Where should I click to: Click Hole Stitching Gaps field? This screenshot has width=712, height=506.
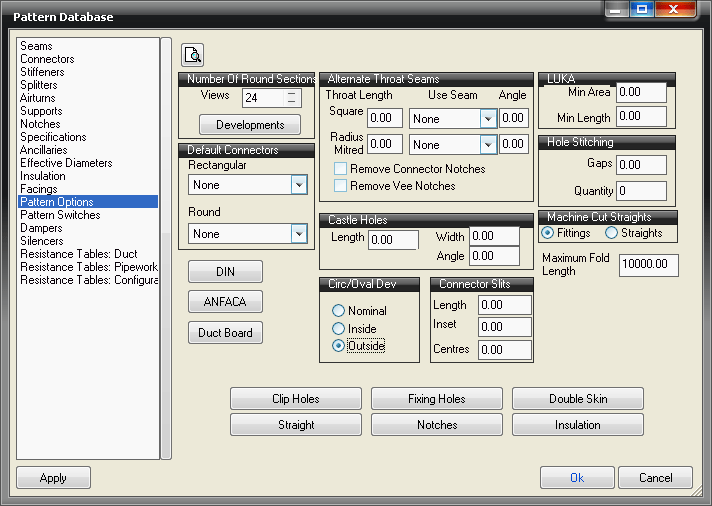coord(641,165)
